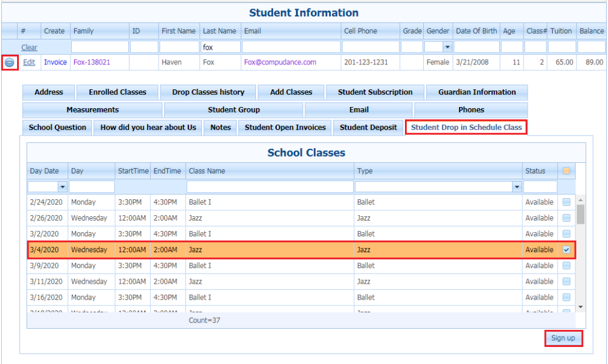Open the Gender filter dropdown

[x=447, y=46]
